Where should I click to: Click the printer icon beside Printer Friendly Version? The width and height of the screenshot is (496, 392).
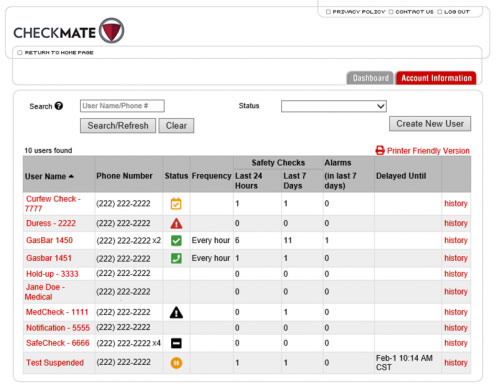click(380, 150)
